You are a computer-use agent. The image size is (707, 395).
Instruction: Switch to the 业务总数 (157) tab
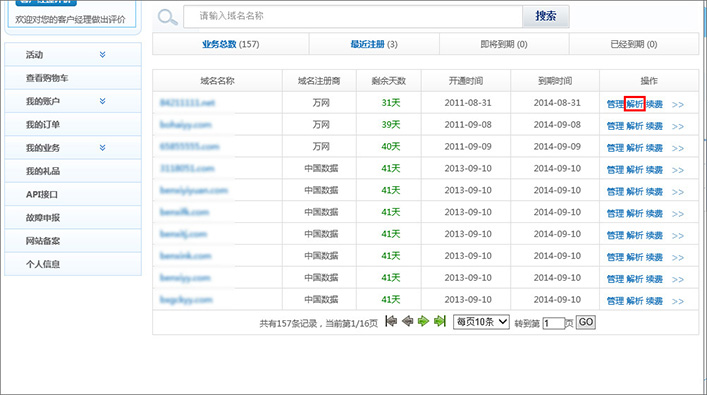(x=230, y=44)
